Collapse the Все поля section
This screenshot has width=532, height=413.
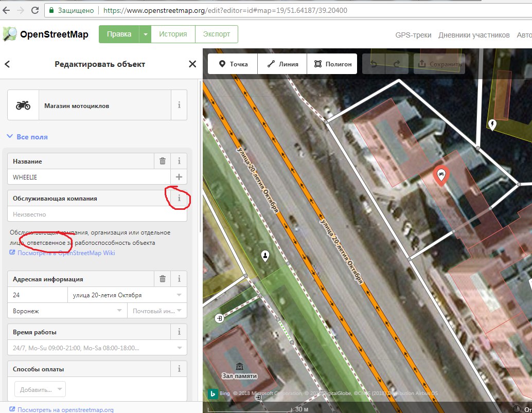[27, 137]
